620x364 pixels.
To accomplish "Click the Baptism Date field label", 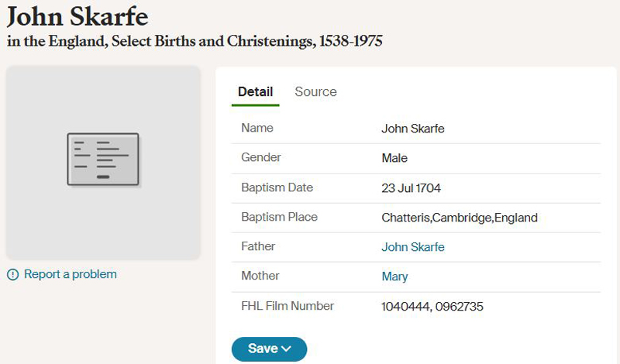I will 277,187.
